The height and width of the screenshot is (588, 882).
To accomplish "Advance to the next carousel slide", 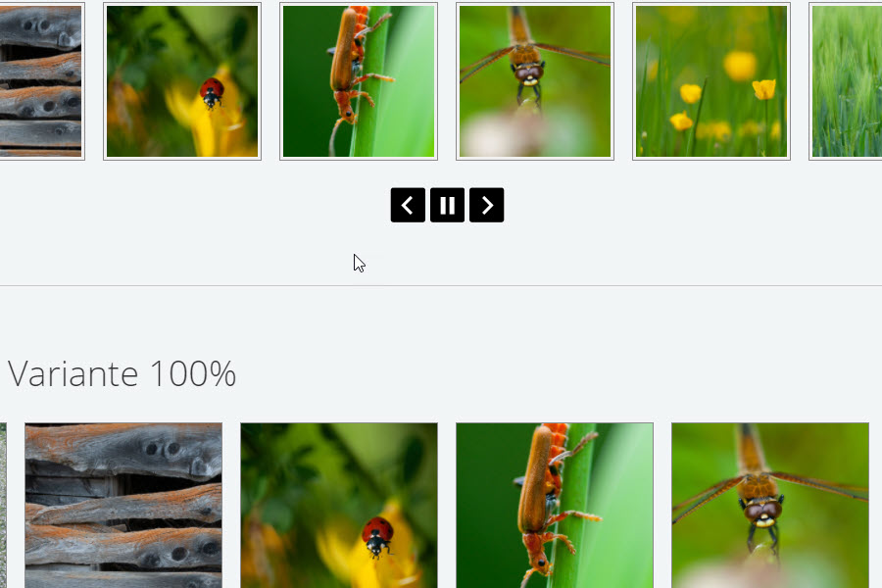I will coord(486,205).
